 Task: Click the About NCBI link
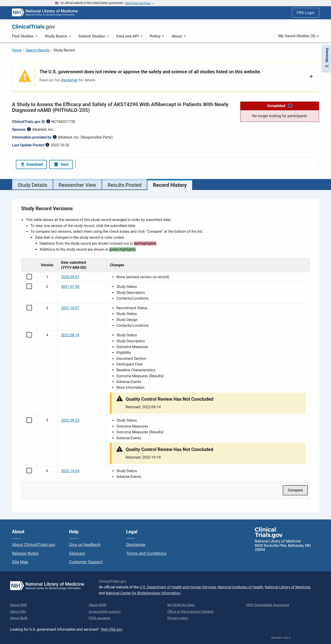pos(97,605)
